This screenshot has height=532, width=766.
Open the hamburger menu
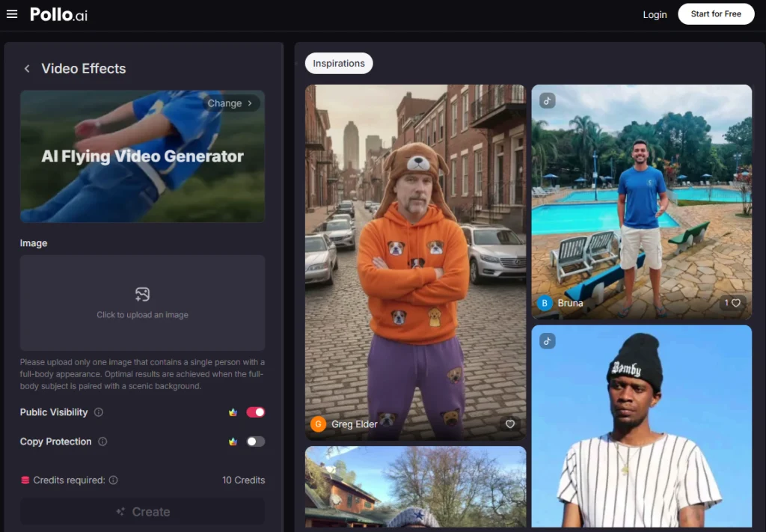[12, 14]
